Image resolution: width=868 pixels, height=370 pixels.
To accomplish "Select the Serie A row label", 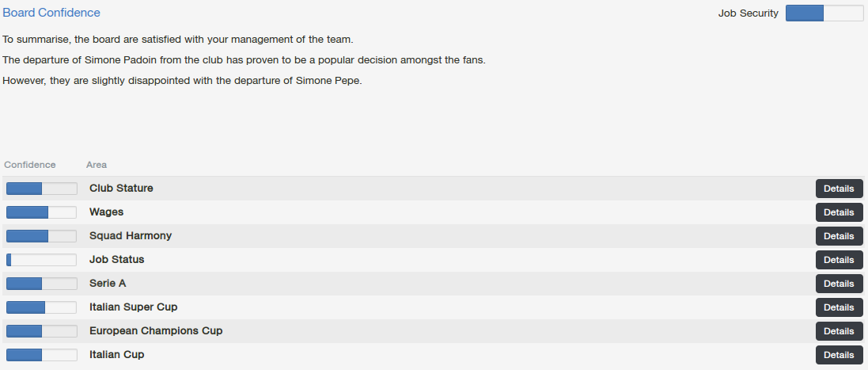I will pos(108,284).
